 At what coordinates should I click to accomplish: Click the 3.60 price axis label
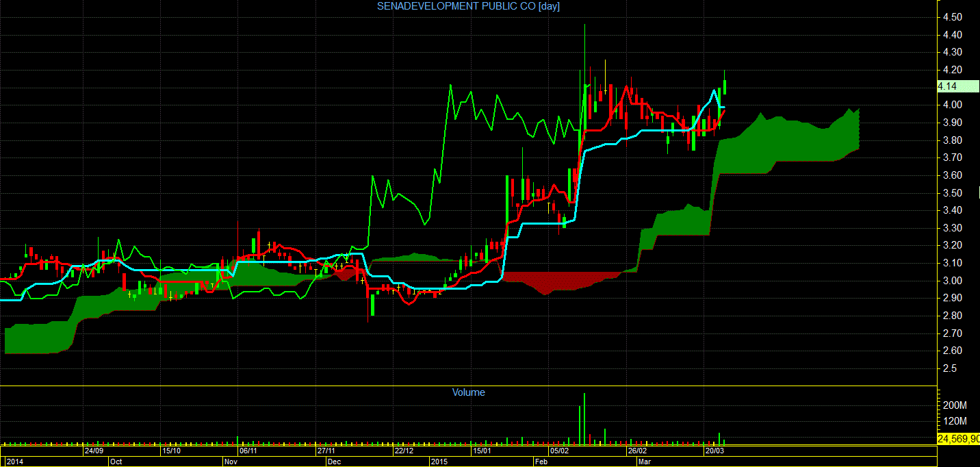point(953,175)
